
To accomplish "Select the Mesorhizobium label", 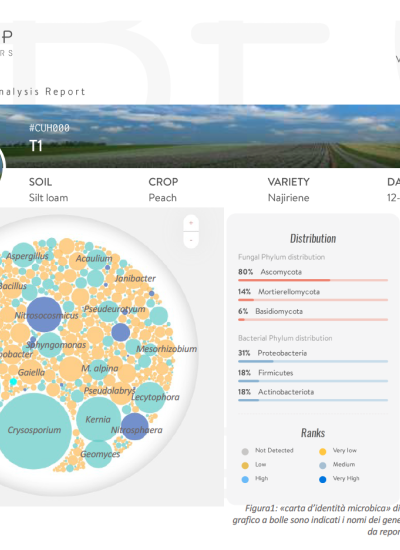I will point(167,349).
